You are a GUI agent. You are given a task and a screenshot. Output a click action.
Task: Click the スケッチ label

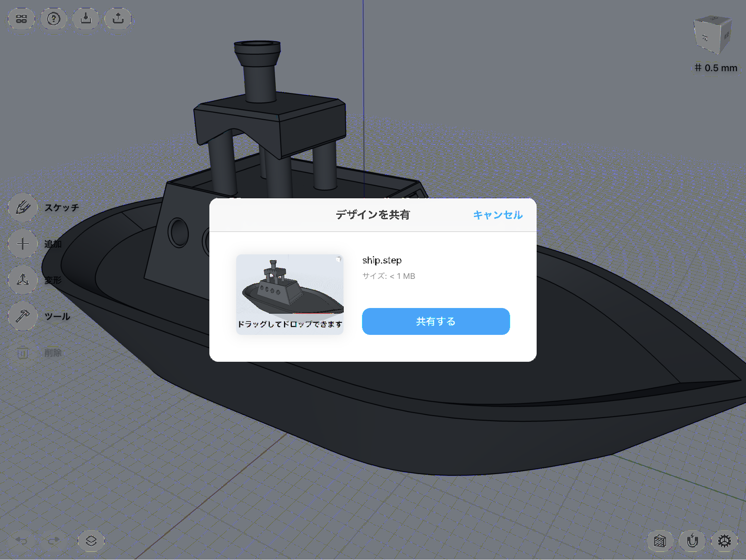click(62, 208)
